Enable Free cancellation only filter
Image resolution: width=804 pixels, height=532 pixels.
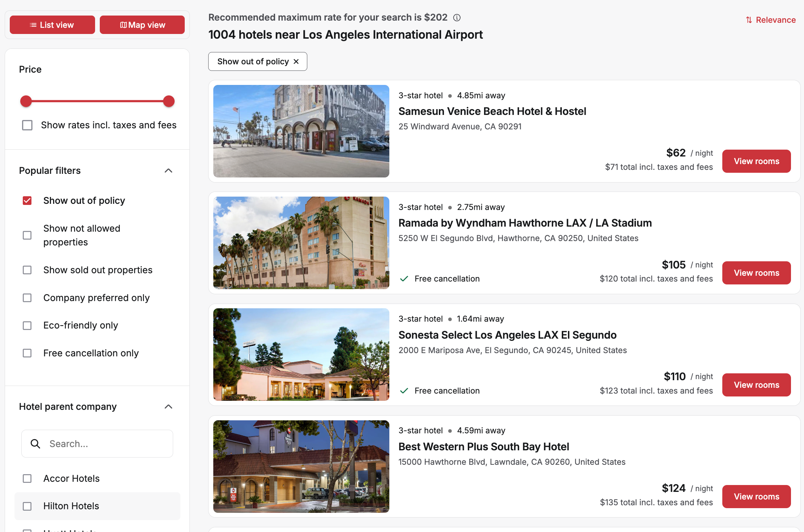coord(27,353)
